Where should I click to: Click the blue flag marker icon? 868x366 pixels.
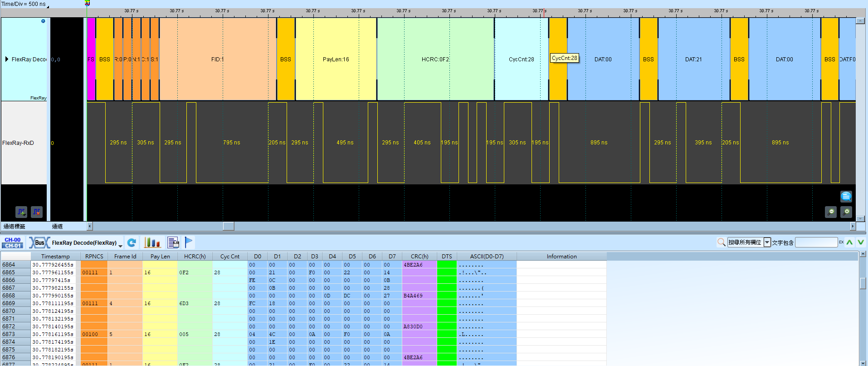[189, 242]
